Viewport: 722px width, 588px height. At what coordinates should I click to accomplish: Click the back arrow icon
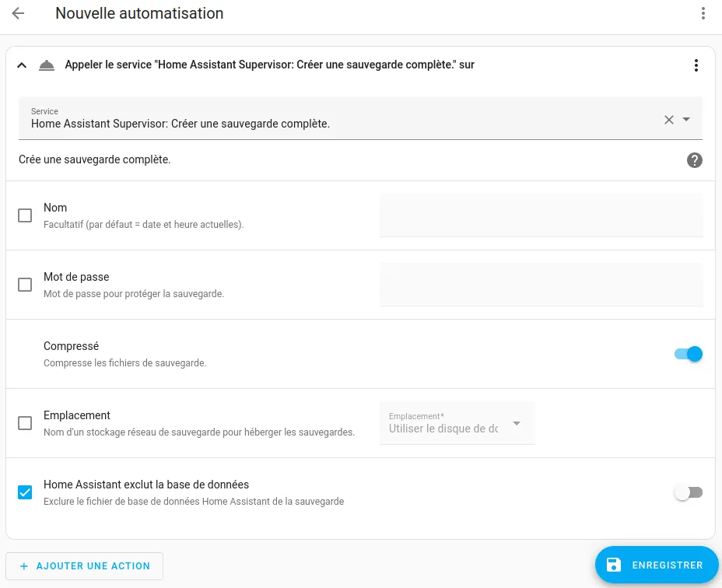pos(17,13)
